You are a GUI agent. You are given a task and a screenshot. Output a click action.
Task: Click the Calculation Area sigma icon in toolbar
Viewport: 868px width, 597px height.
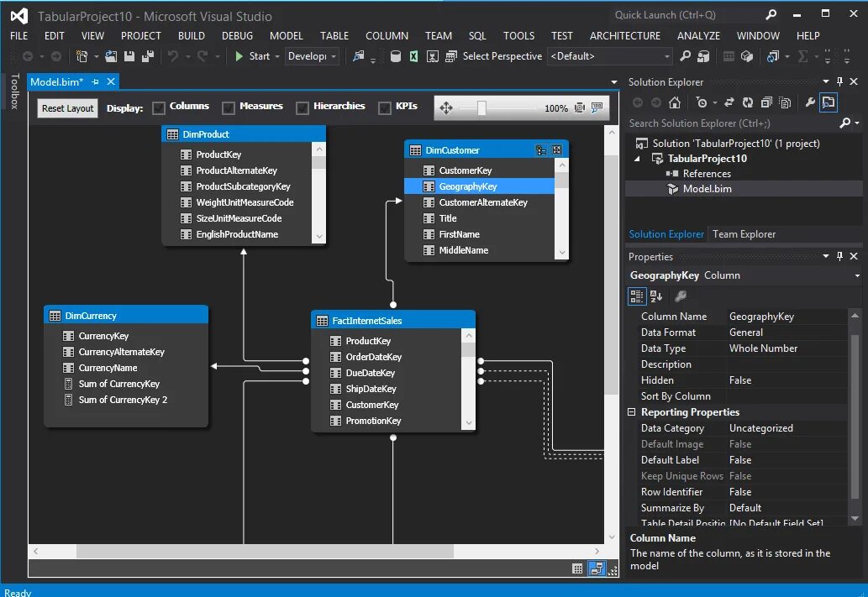tap(803, 56)
